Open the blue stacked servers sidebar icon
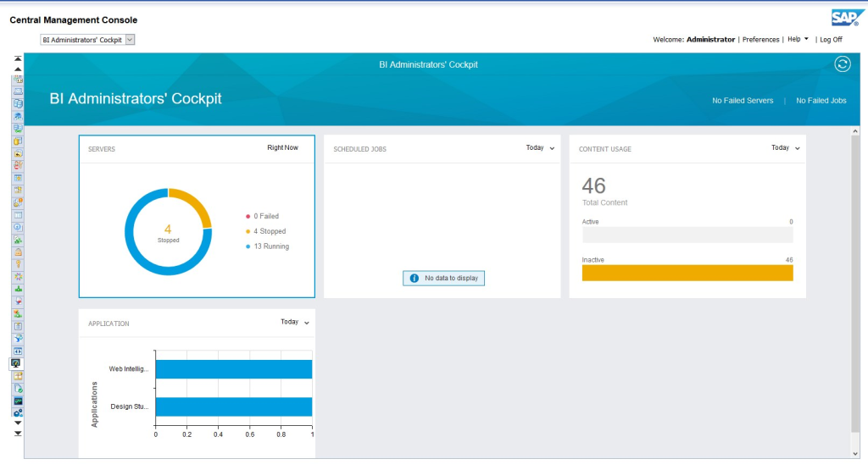This screenshot has height=470, width=868. (19, 104)
